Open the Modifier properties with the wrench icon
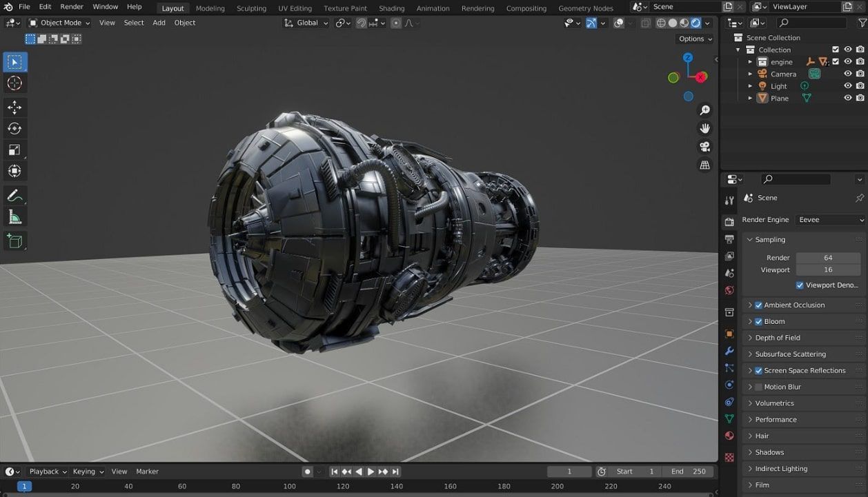 pos(729,351)
